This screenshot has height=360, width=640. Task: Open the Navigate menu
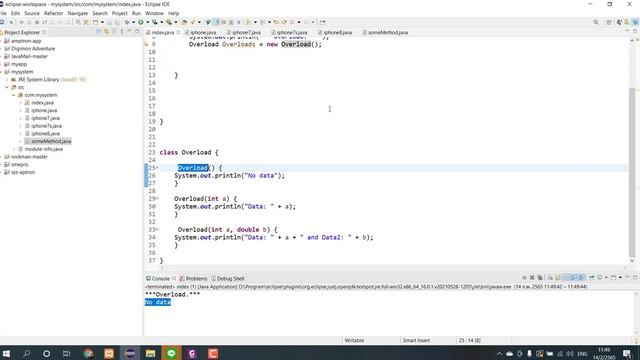coord(78,13)
